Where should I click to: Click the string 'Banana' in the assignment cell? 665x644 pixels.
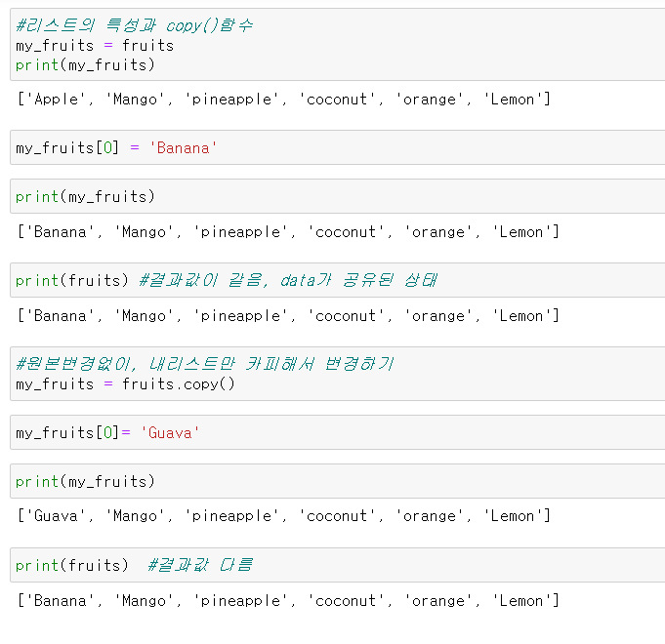coord(183,148)
